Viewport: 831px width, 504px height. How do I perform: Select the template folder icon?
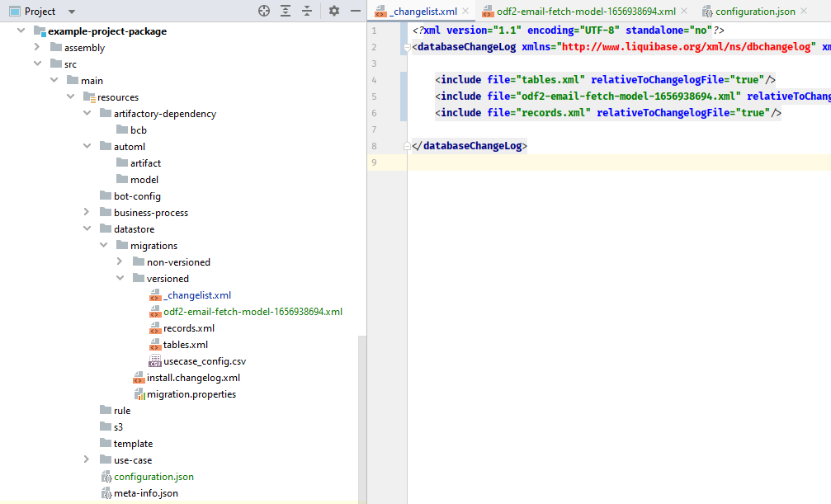coord(106,442)
